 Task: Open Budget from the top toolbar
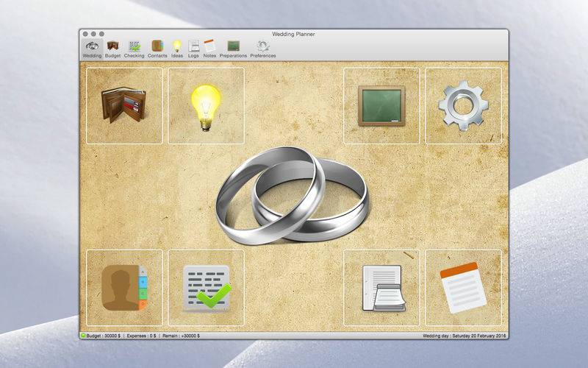click(112, 49)
